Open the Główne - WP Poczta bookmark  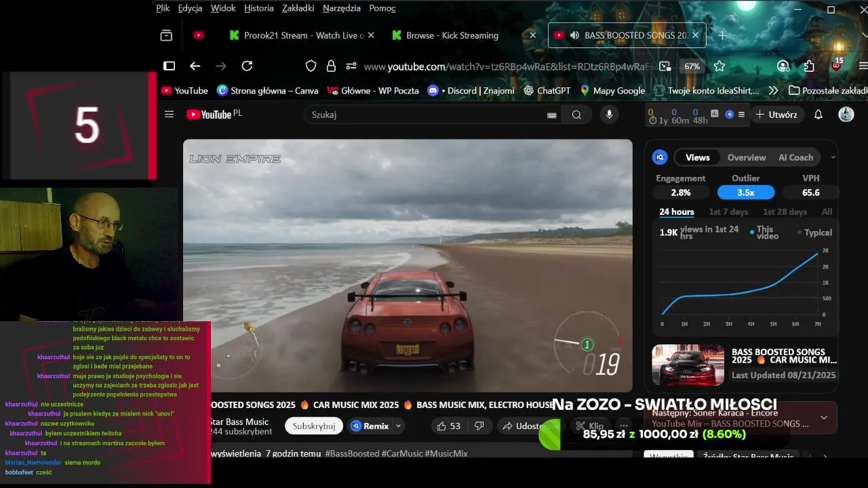[373, 90]
